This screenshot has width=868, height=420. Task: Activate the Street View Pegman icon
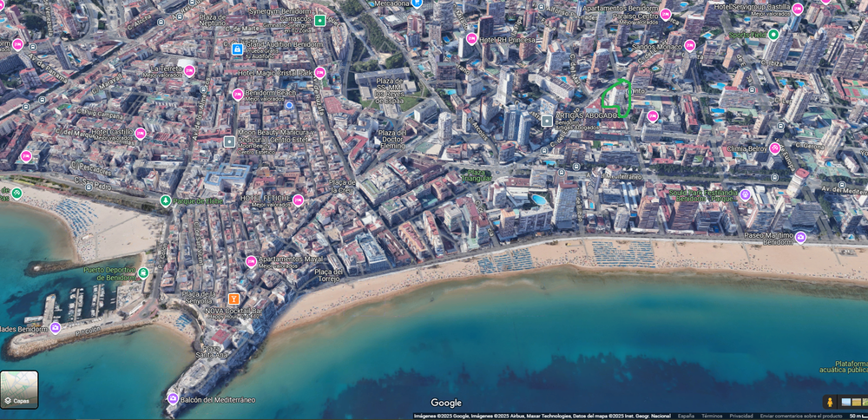830,402
